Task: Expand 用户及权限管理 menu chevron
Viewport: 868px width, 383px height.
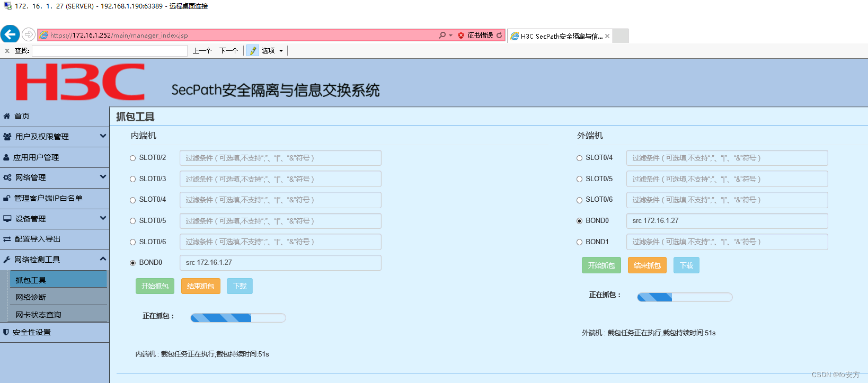Action: [103, 136]
